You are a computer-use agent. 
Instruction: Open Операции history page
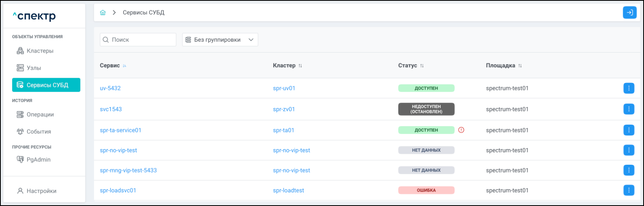click(x=40, y=115)
